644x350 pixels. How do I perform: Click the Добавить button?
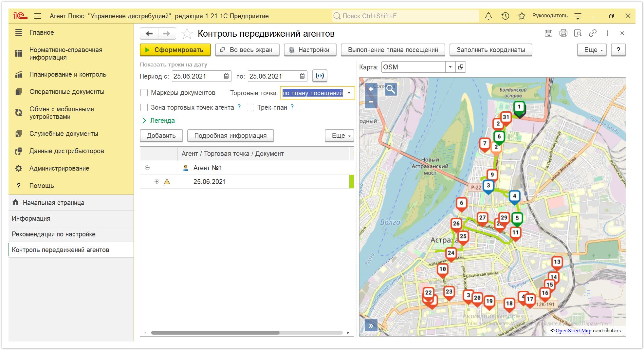pyautogui.click(x=161, y=136)
